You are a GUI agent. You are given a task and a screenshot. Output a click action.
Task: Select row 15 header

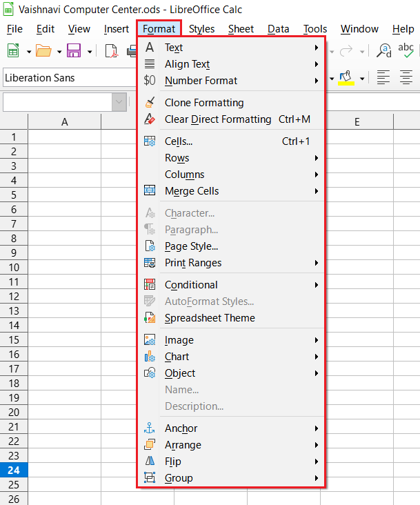[14, 340]
